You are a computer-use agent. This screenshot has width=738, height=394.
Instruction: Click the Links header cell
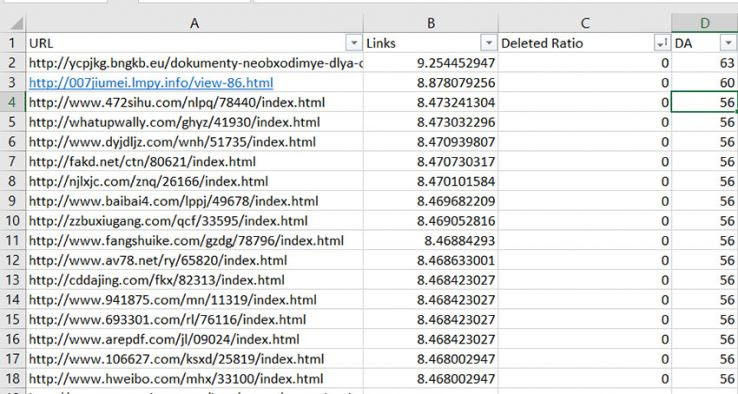pyautogui.click(x=431, y=43)
